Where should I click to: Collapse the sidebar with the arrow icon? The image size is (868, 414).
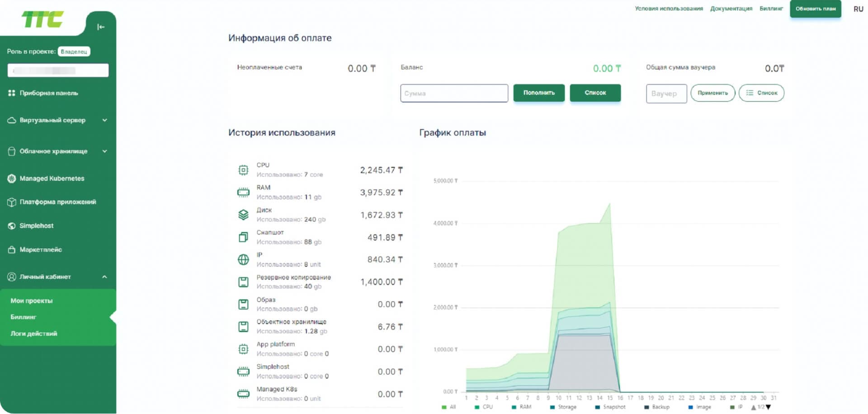pos(101,27)
